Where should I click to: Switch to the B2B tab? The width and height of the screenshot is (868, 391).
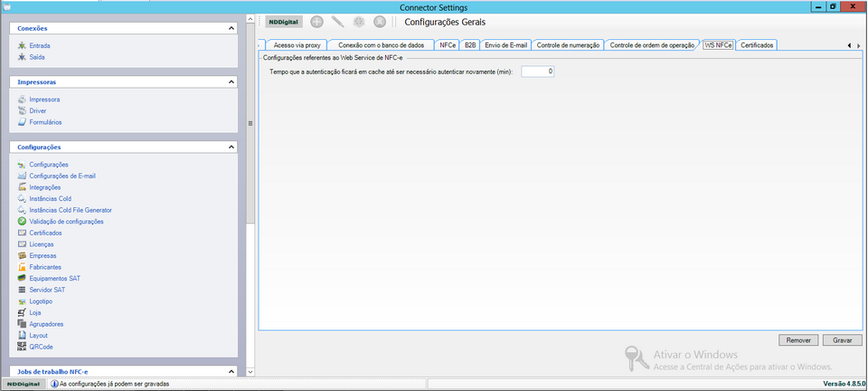[x=470, y=45]
